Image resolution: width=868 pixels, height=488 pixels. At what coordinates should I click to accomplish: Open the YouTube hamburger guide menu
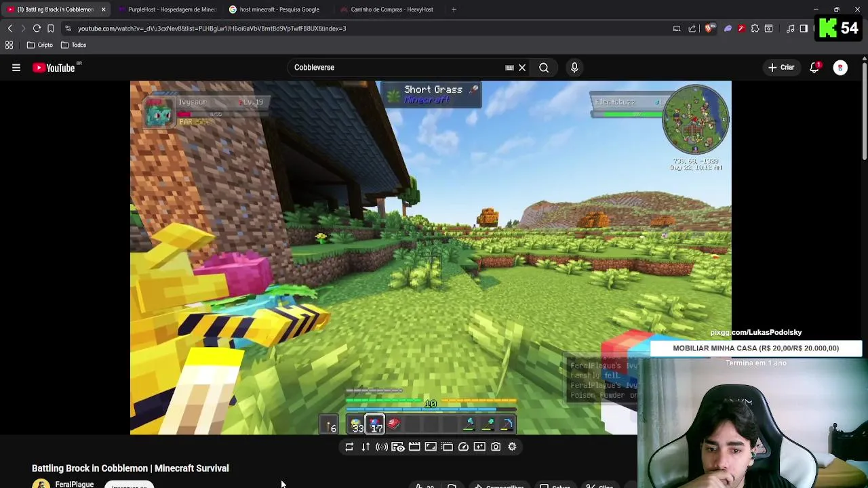16,68
